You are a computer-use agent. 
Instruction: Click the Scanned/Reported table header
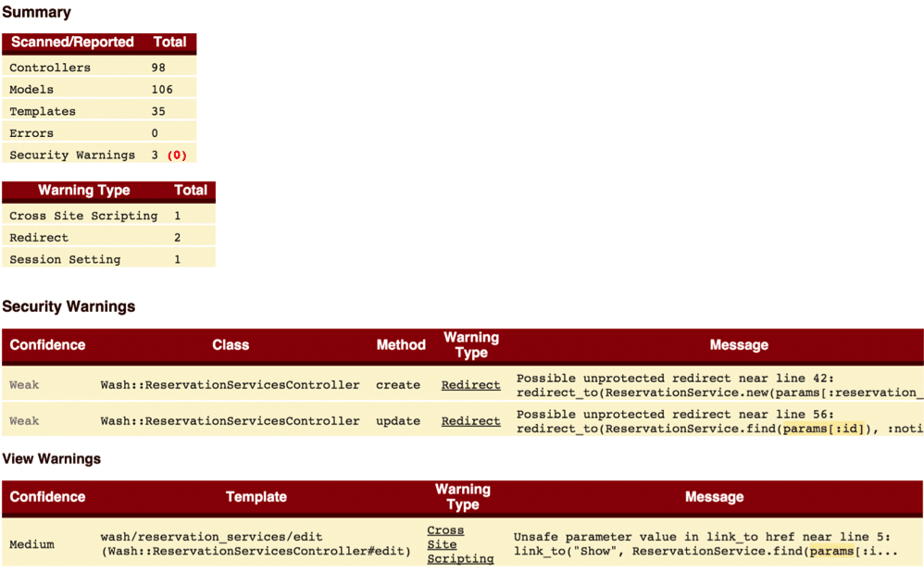(72, 43)
